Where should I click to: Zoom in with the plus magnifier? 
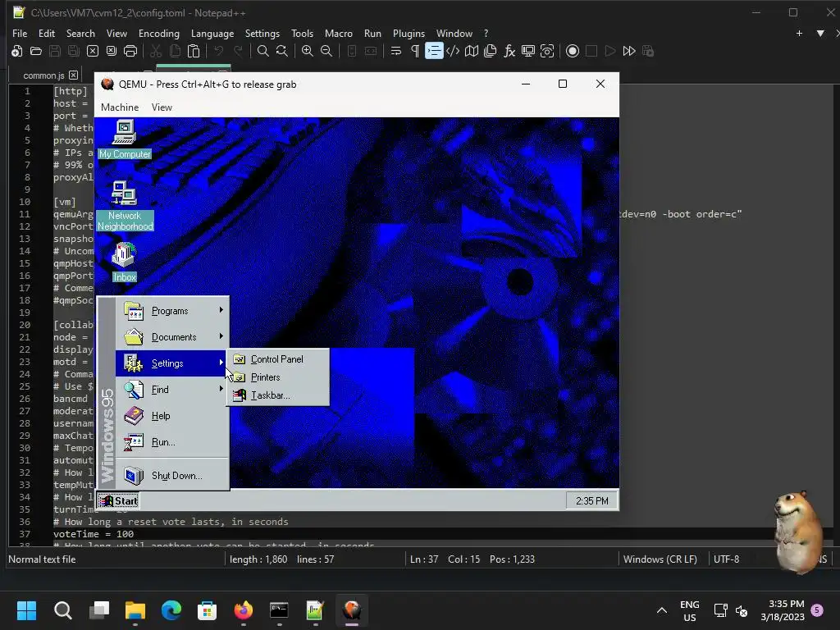pyautogui.click(x=308, y=51)
